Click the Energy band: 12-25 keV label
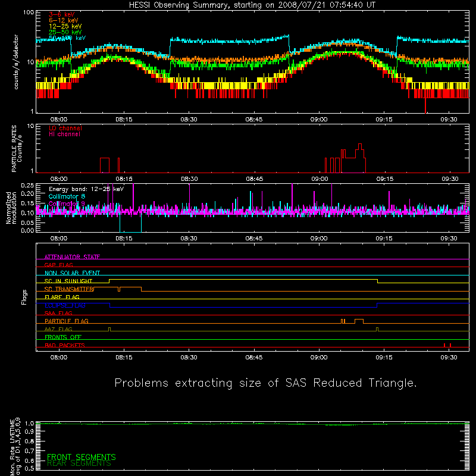Viewport: 476px width, 476px height. (86, 189)
